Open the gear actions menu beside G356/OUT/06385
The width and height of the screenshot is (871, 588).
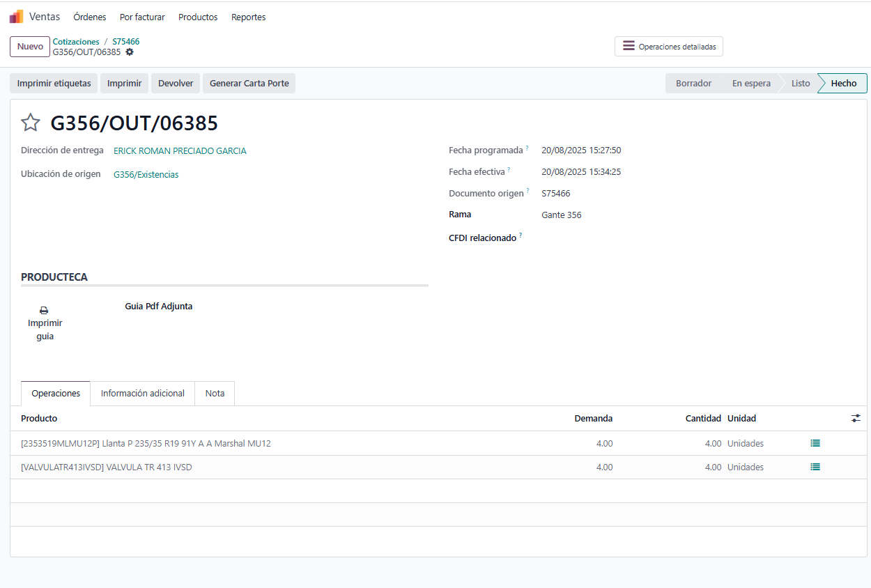pyautogui.click(x=130, y=52)
